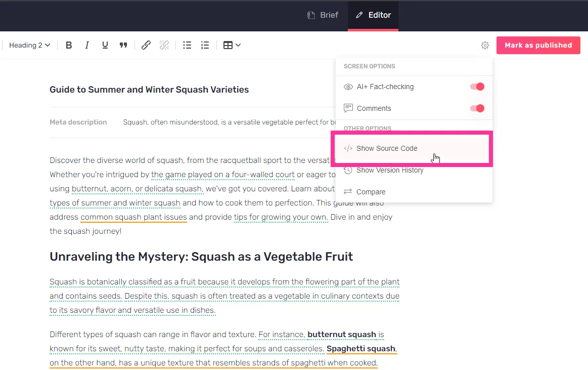
Task: Click the Comments speech bubble icon
Action: pyautogui.click(x=348, y=108)
